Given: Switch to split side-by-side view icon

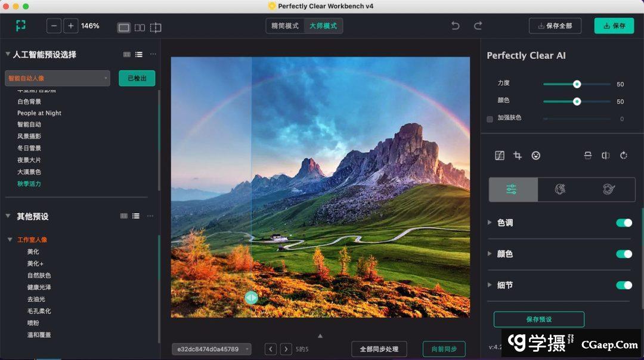Looking at the screenshot, I should click(x=140, y=27).
